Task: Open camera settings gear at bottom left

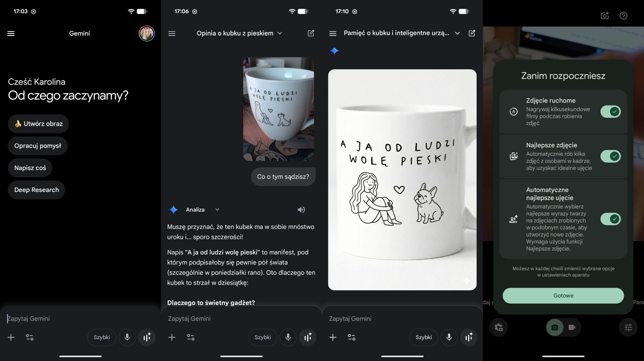Action: pyautogui.click(x=498, y=327)
